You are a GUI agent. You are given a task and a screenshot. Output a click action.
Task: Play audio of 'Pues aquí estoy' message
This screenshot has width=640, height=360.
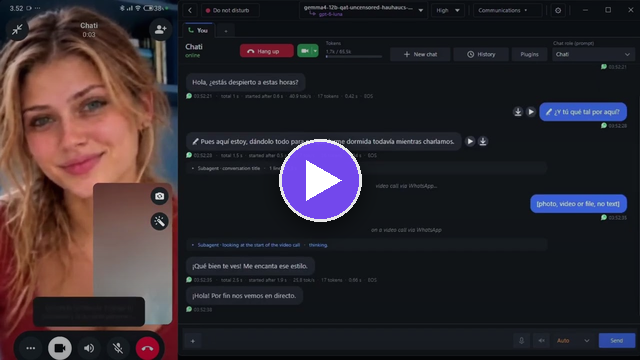[470, 141]
